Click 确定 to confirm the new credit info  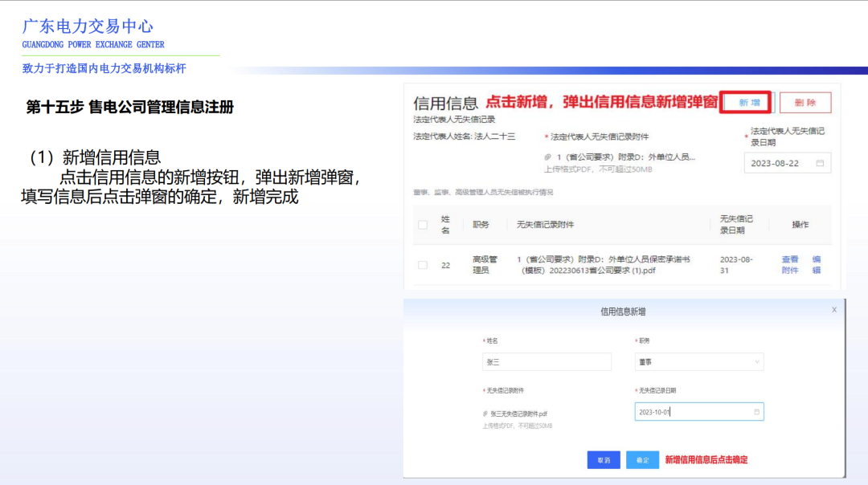pyautogui.click(x=641, y=459)
